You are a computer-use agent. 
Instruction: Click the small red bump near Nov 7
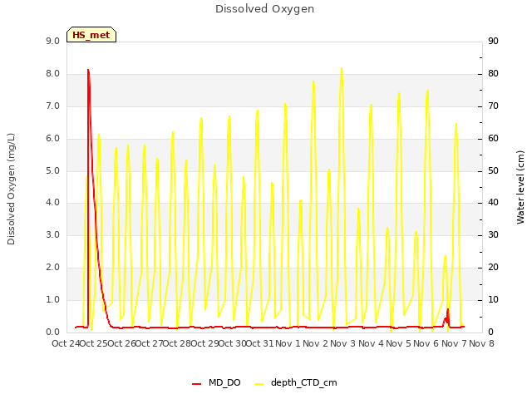[446, 316]
